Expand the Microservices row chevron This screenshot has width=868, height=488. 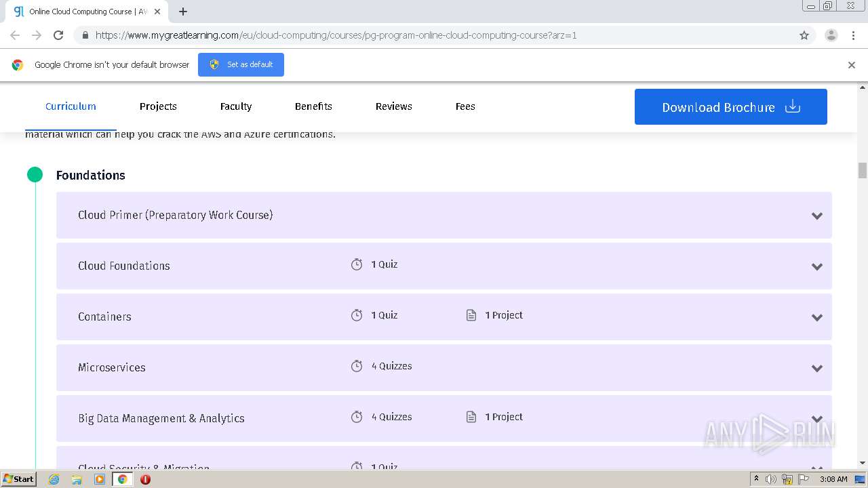click(817, 368)
